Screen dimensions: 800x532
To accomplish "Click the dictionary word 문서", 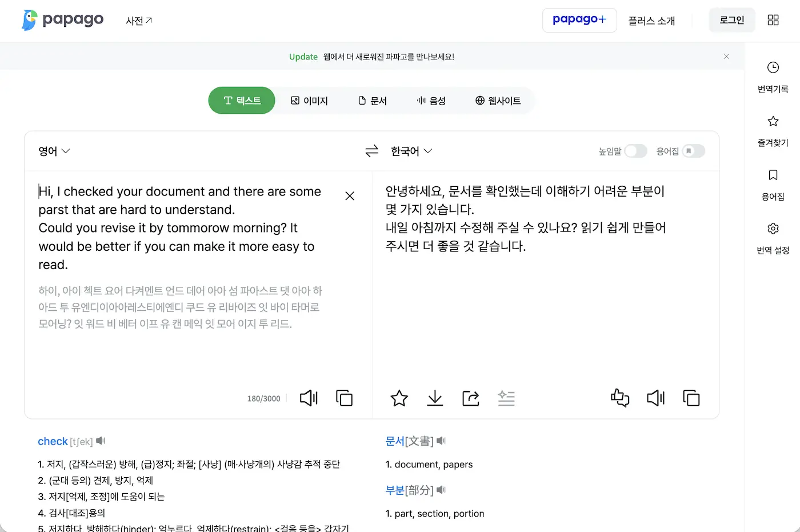I will (395, 441).
